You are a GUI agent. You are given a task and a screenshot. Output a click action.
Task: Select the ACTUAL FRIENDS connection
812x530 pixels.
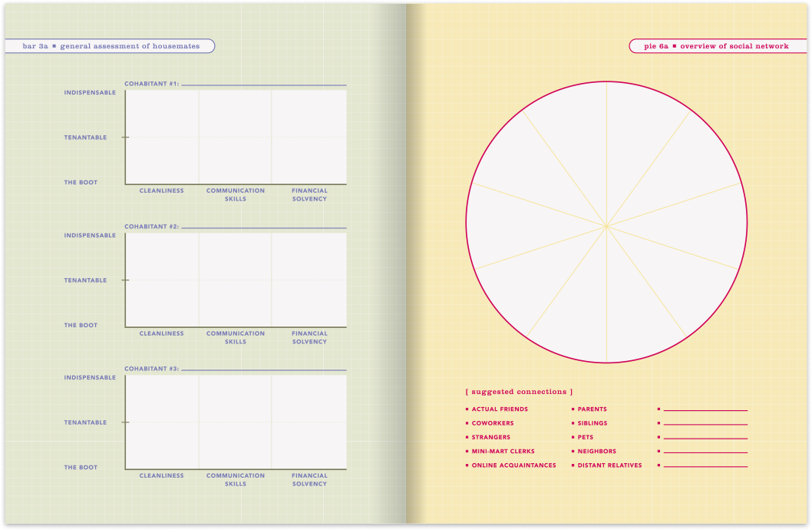[x=500, y=409]
